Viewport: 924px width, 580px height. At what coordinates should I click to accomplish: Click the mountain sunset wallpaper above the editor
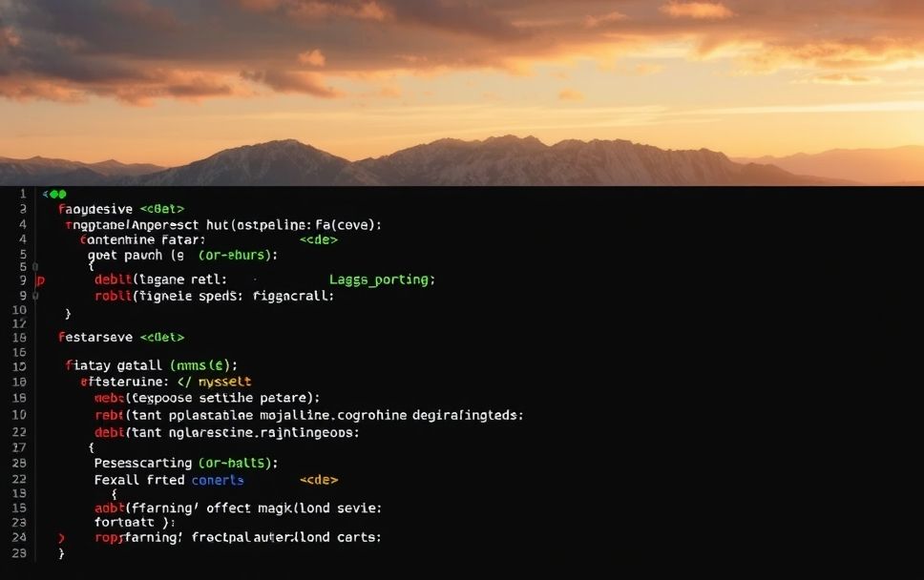[462, 93]
